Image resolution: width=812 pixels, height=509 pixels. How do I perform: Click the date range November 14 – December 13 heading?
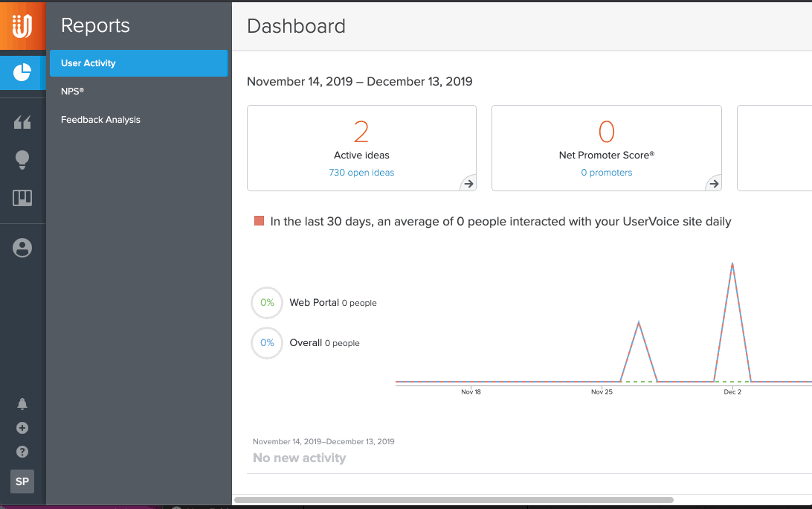tap(359, 81)
